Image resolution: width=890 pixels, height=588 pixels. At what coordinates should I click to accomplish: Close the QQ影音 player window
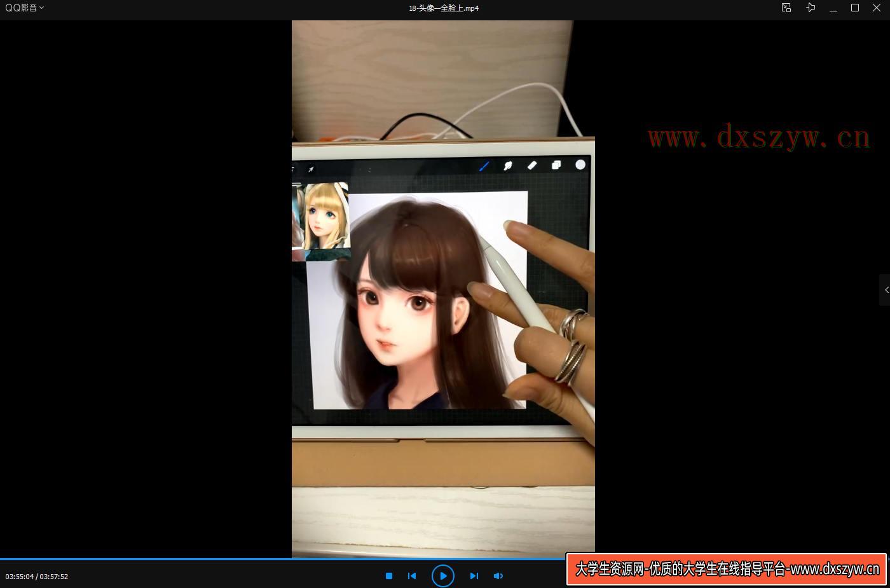[x=878, y=8]
